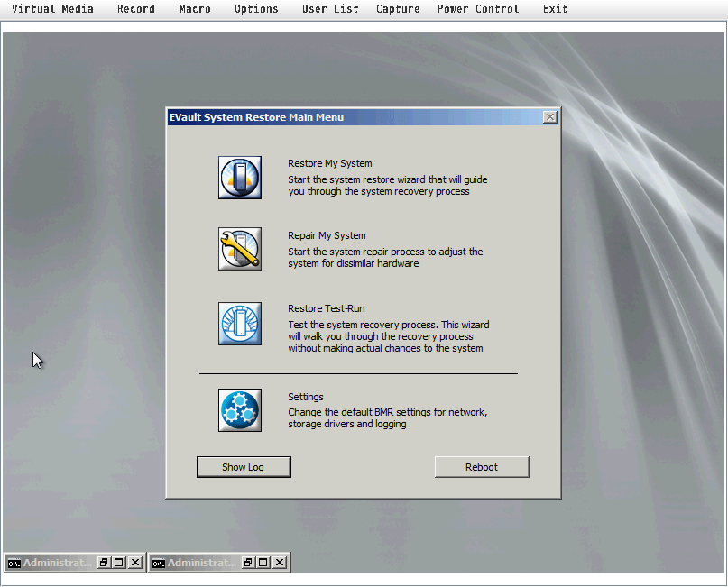Close the EVault System Restore Main Menu dialog
728x587 pixels.
click(x=550, y=117)
